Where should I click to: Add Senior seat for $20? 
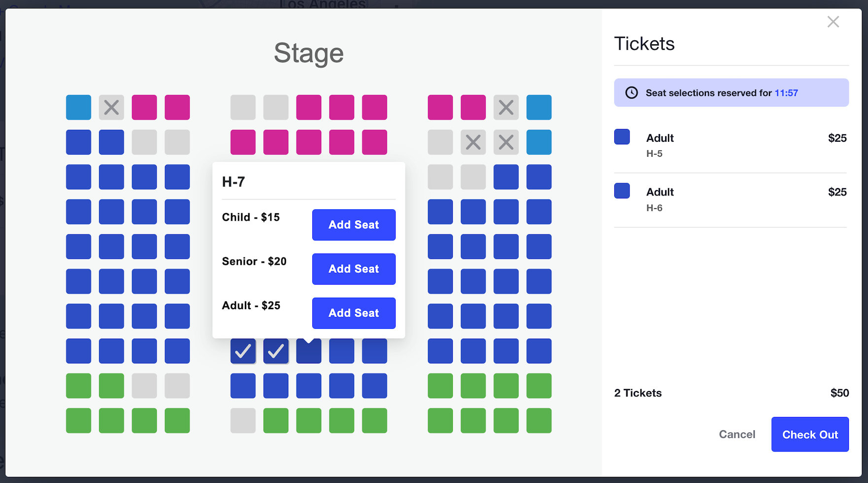[x=354, y=269]
